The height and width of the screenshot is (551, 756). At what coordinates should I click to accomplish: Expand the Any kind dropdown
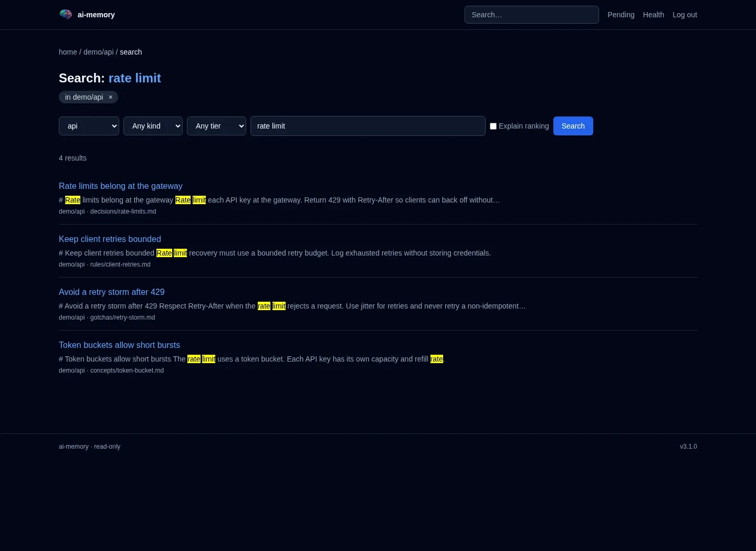click(x=153, y=126)
